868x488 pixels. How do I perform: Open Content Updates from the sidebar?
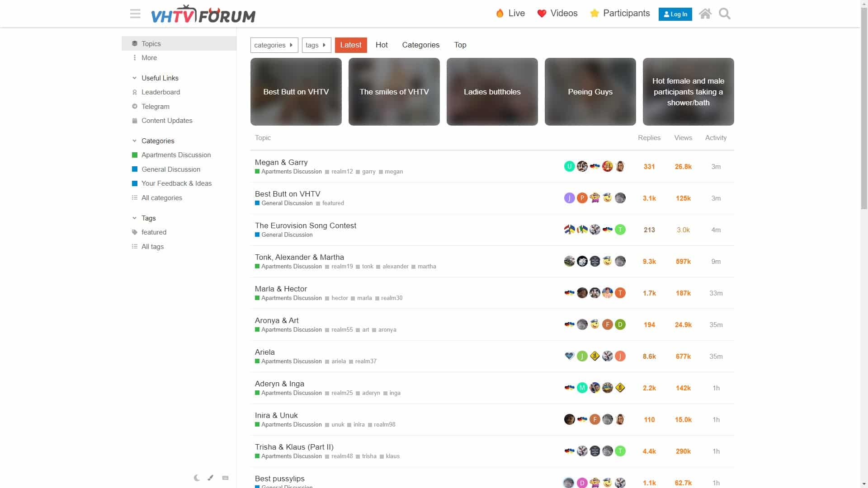point(167,121)
